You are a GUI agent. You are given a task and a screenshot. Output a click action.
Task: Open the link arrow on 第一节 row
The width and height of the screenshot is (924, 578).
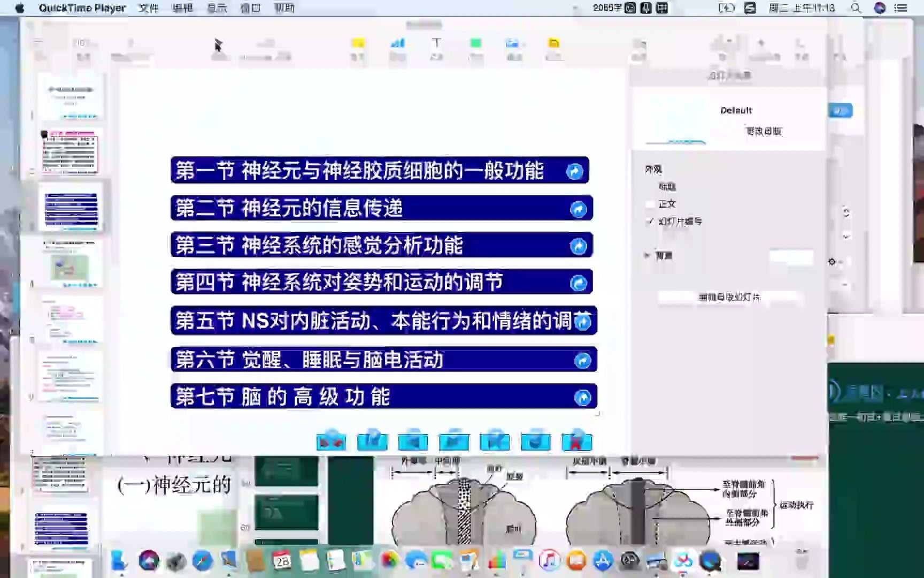574,171
